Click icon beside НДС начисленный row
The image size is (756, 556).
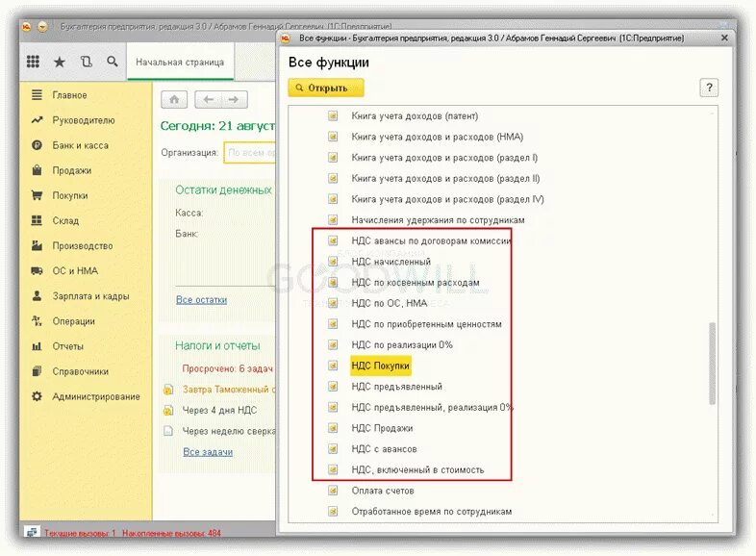pos(333,262)
